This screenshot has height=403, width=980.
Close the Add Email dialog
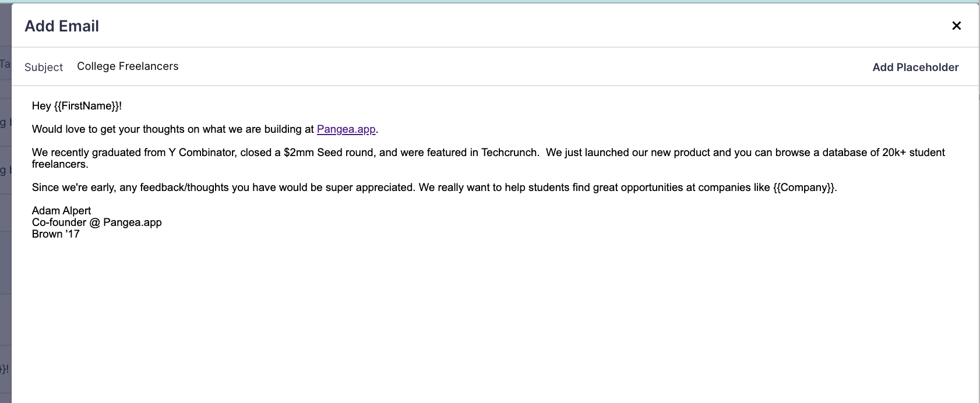point(956,26)
